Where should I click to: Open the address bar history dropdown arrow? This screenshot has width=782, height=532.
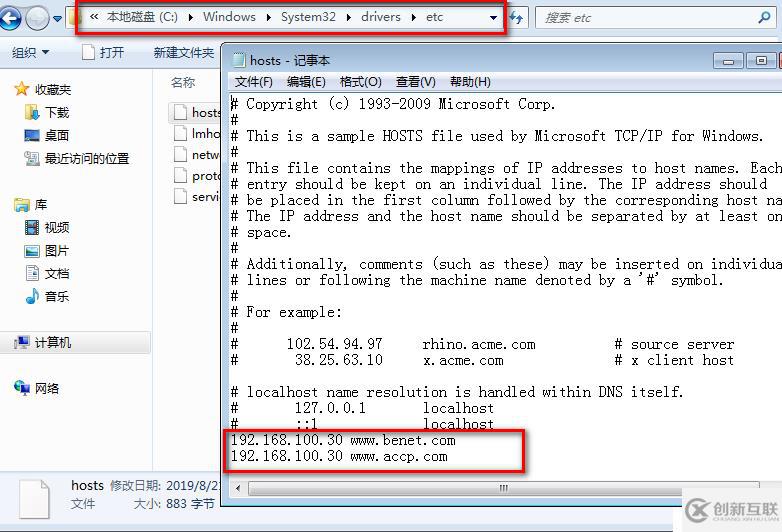point(493,18)
